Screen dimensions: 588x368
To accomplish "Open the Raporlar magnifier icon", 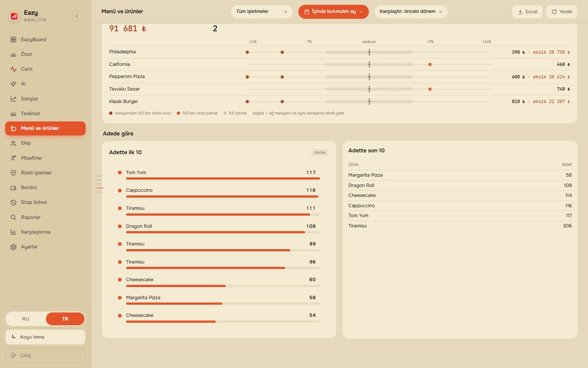I will coord(14,217).
